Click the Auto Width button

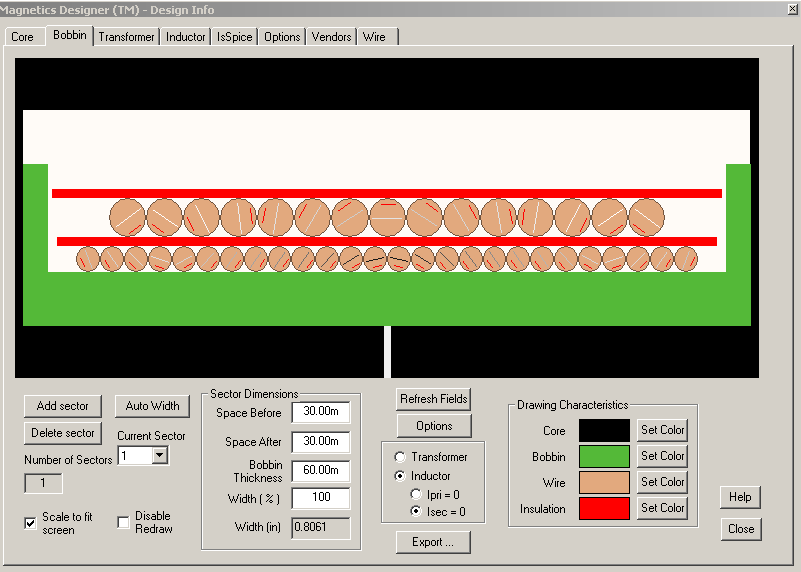pyautogui.click(x=152, y=406)
